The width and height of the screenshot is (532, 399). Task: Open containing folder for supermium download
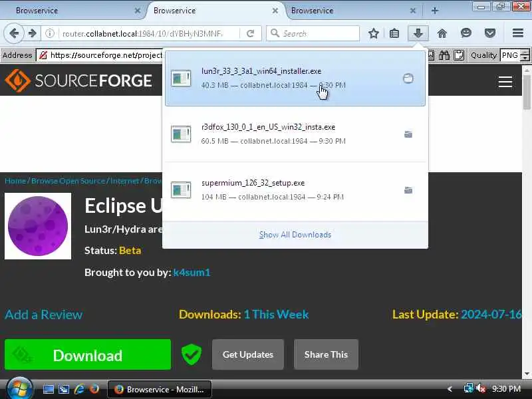pos(408,190)
